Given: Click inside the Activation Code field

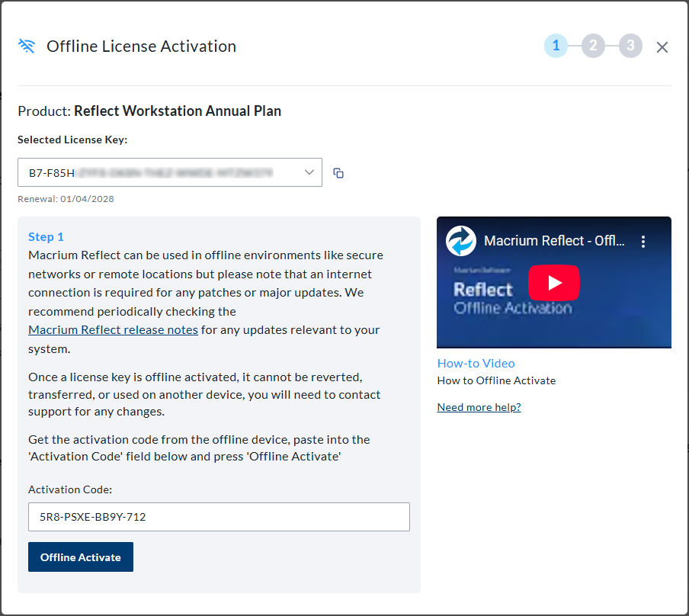Looking at the screenshot, I should pyautogui.click(x=220, y=517).
